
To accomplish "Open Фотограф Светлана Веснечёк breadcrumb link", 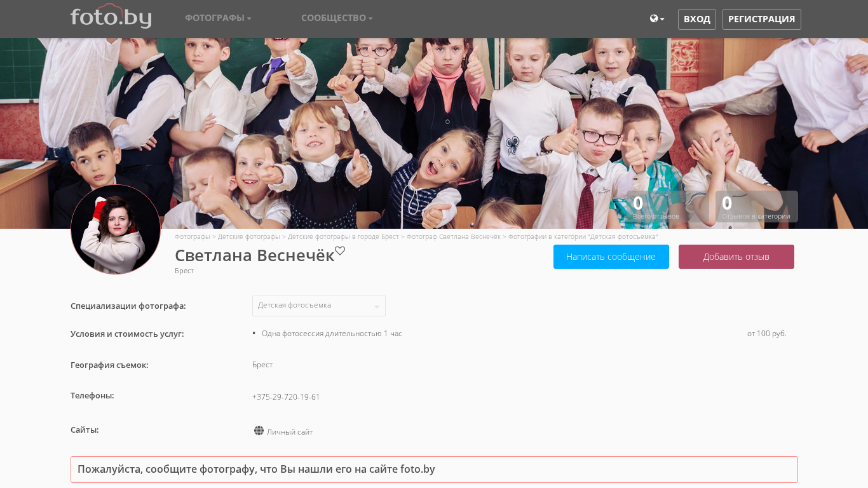I will (454, 236).
